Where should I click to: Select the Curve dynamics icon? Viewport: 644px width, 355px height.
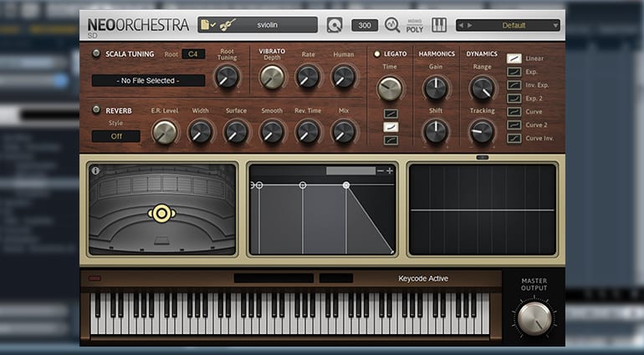tap(514, 112)
